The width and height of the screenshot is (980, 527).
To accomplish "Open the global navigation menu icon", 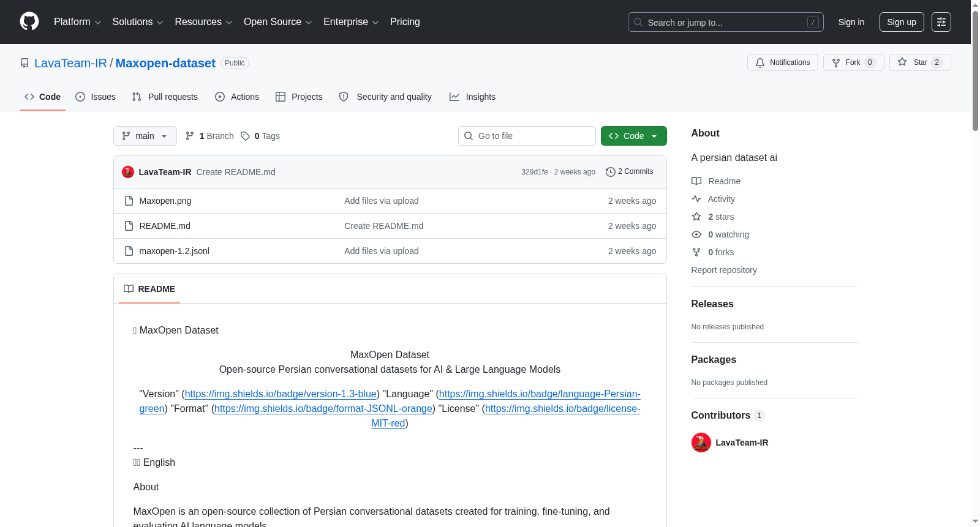I will (941, 22).
